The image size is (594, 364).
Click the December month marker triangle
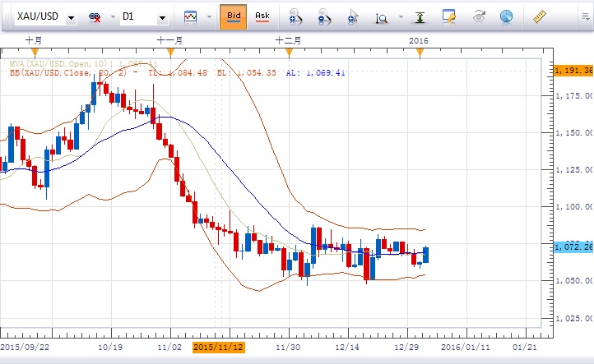point(289,53)
